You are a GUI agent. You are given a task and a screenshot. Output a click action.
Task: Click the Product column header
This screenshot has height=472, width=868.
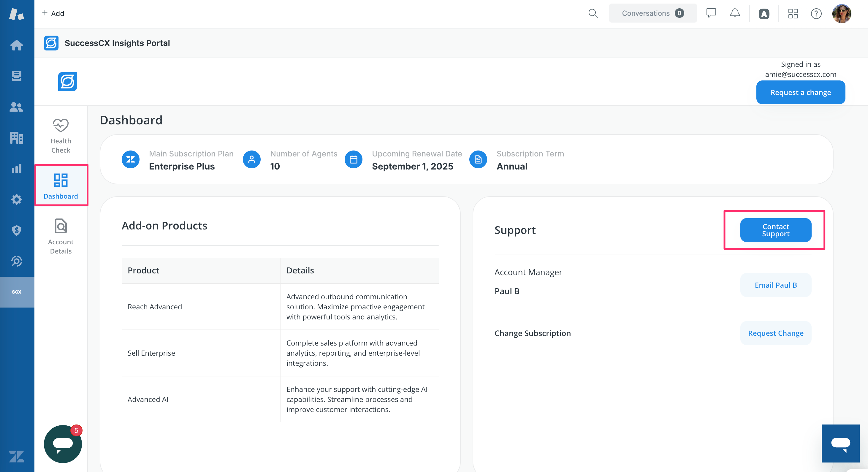(x=201, y=270)
